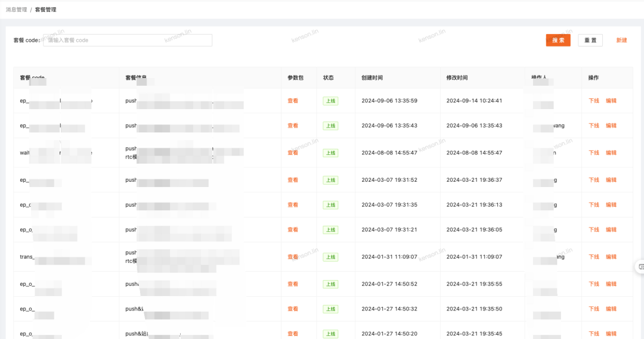644x339 pixels.
Task: Click 查看 for row created 2024-01-27 14:50:20
Action: coord(293,334)
